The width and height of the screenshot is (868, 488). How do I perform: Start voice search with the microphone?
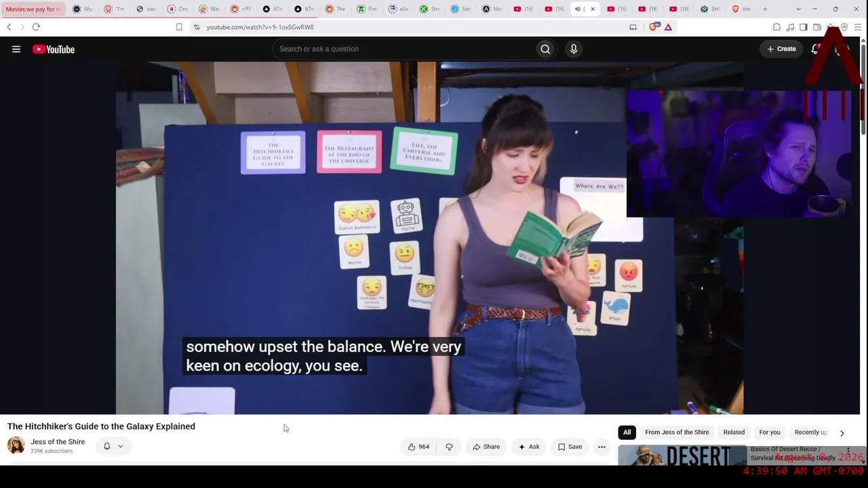[574, 49]
